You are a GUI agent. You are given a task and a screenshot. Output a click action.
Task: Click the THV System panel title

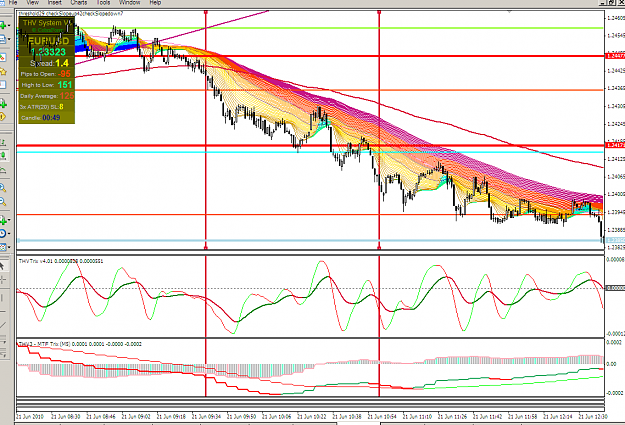[47, 23]
